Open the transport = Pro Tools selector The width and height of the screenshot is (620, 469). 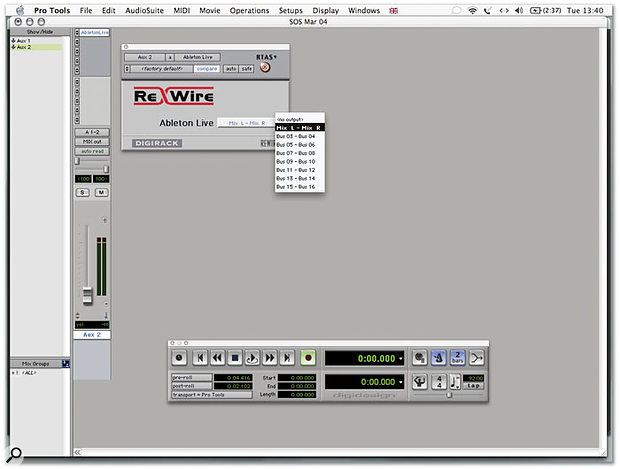pos(212,395)
